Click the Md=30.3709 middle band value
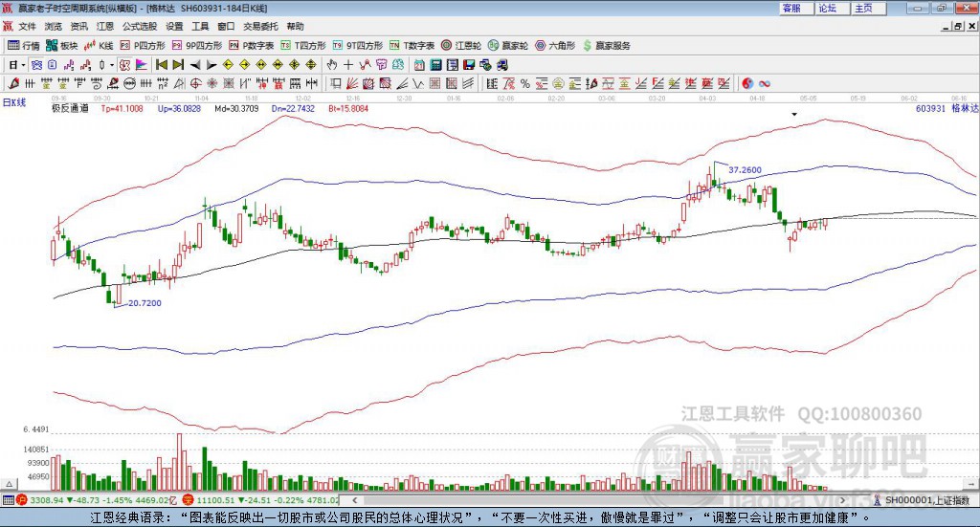 click(236, 109)
